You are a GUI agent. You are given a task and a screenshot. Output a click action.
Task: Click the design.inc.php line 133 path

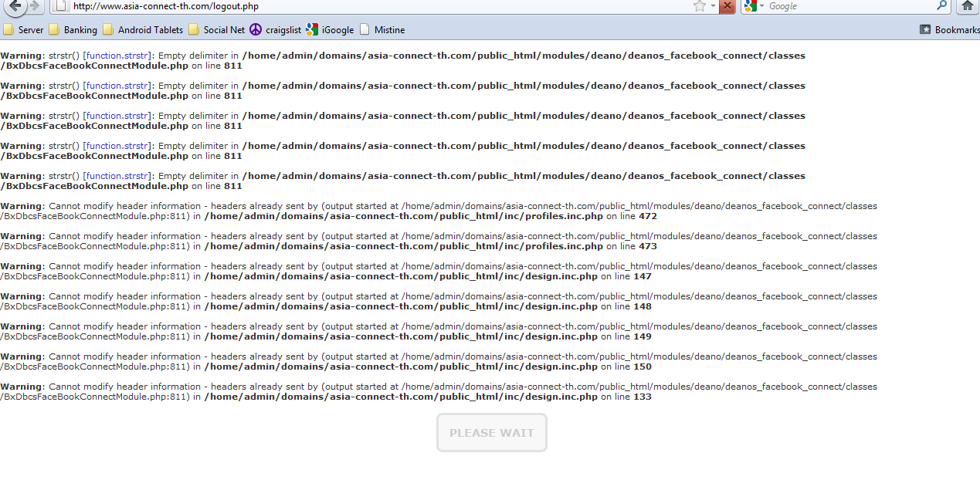[x=401, y=397]
